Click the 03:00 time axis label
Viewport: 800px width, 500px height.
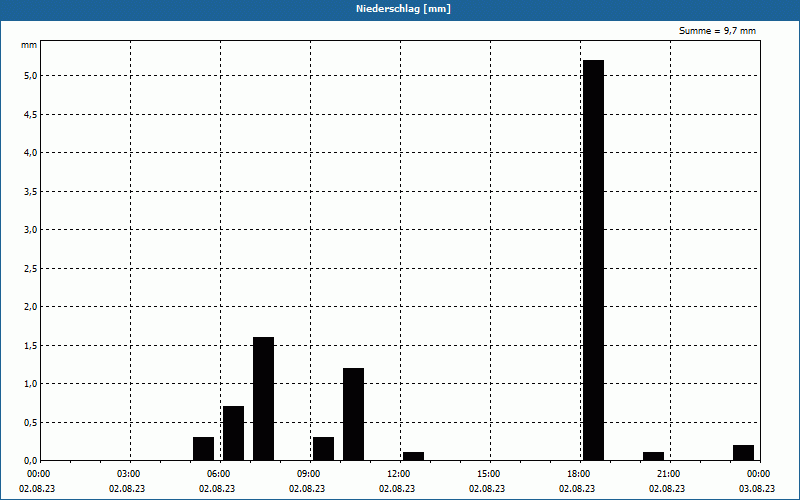point(129,474)
